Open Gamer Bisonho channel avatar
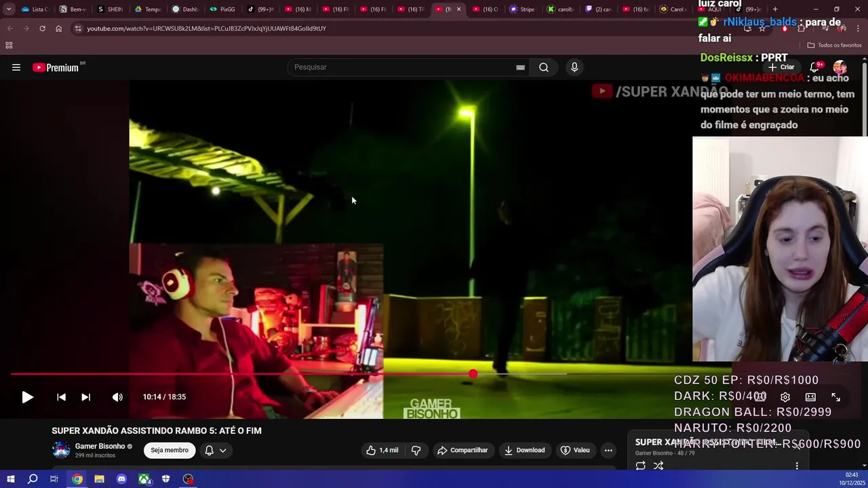 [x=61, y=450]
